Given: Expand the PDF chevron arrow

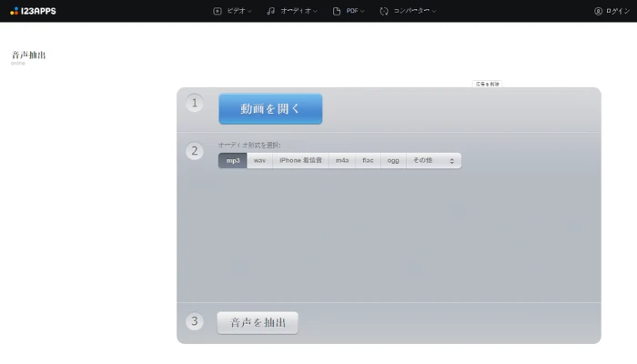Looking at the screenshot, I should tap(362, 11).
